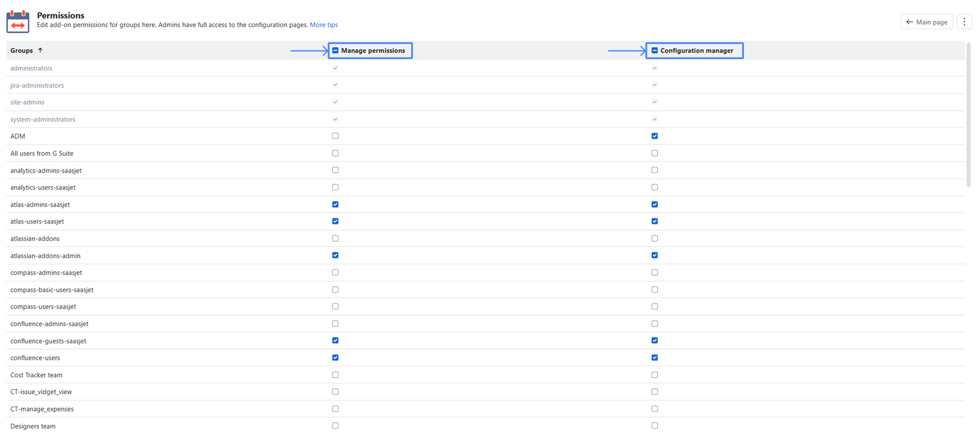980x434 pixels.
Task: Uncheck Manage permissions for confluence-users
Action: (x=336, y=357)
